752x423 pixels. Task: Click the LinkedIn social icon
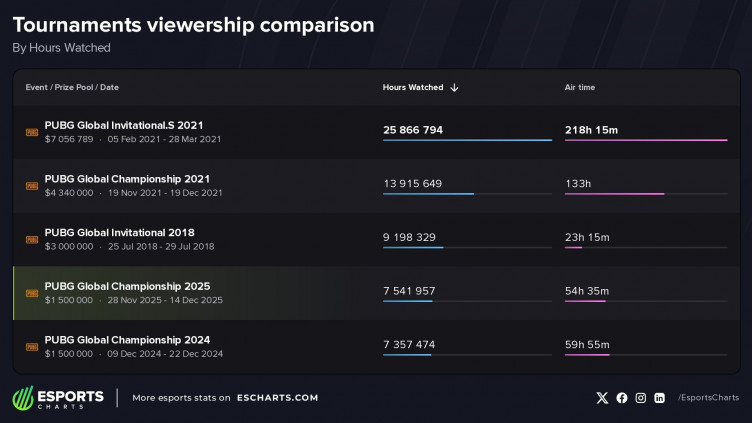click(x=660, y=398)
